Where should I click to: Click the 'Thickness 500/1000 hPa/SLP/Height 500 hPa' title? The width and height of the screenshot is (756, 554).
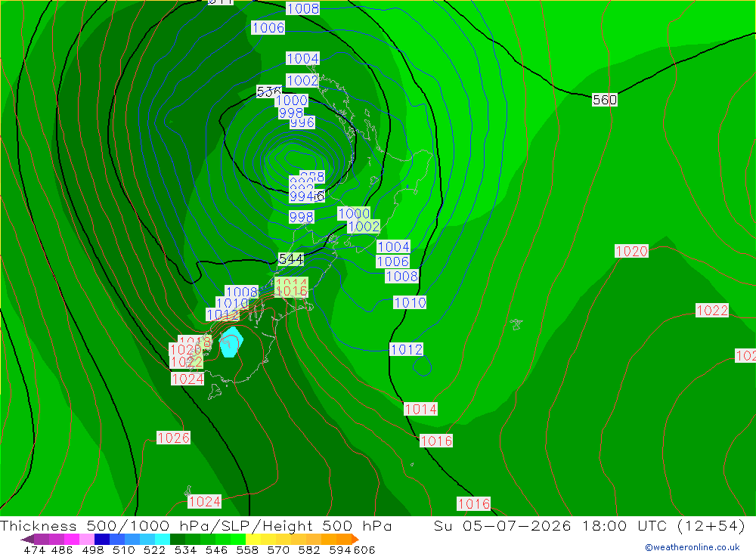196,526
